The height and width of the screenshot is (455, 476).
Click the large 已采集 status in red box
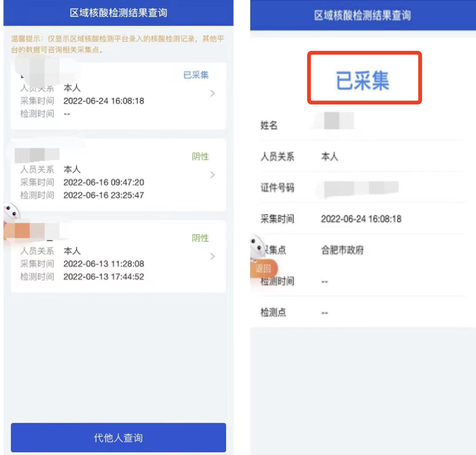click(x=362, y=81)
